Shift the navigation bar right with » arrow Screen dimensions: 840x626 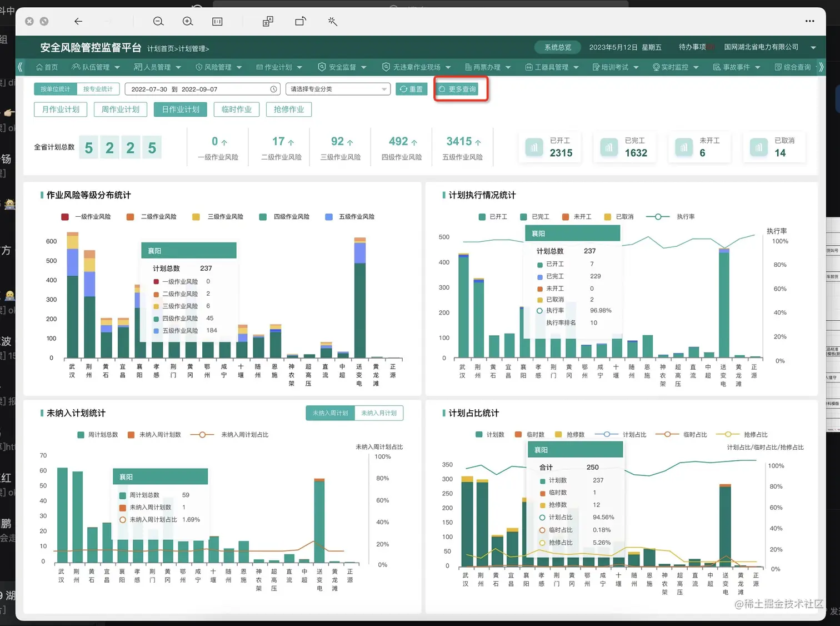coord(821,67)
